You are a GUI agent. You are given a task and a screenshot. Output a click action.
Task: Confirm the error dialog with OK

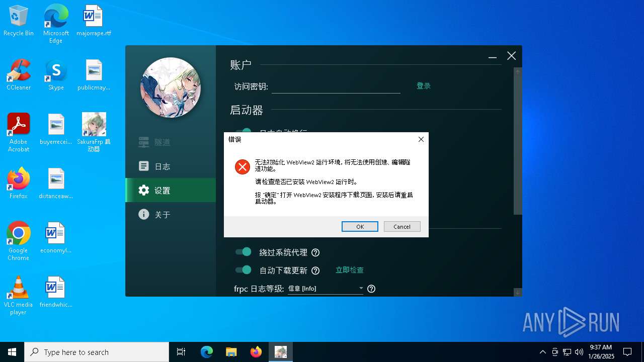(360, 226)
